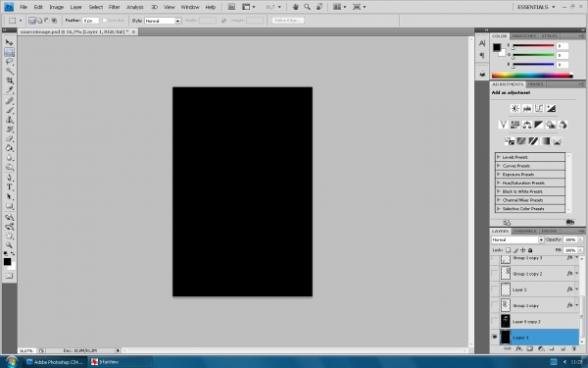Open the Windows Start menu
Viewport: 588px width, 368px height.
point(11,361)
